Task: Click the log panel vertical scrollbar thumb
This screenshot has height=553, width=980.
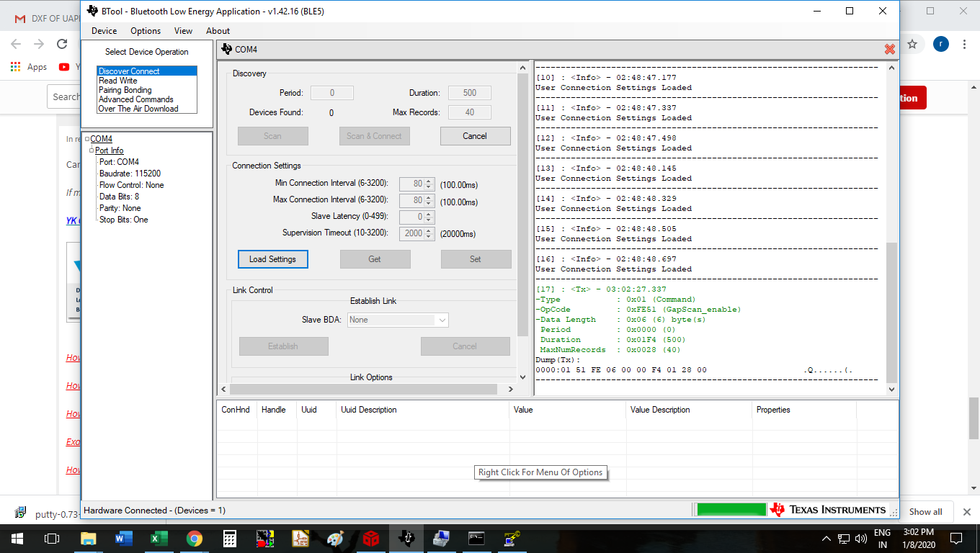Action: point(891,313)
